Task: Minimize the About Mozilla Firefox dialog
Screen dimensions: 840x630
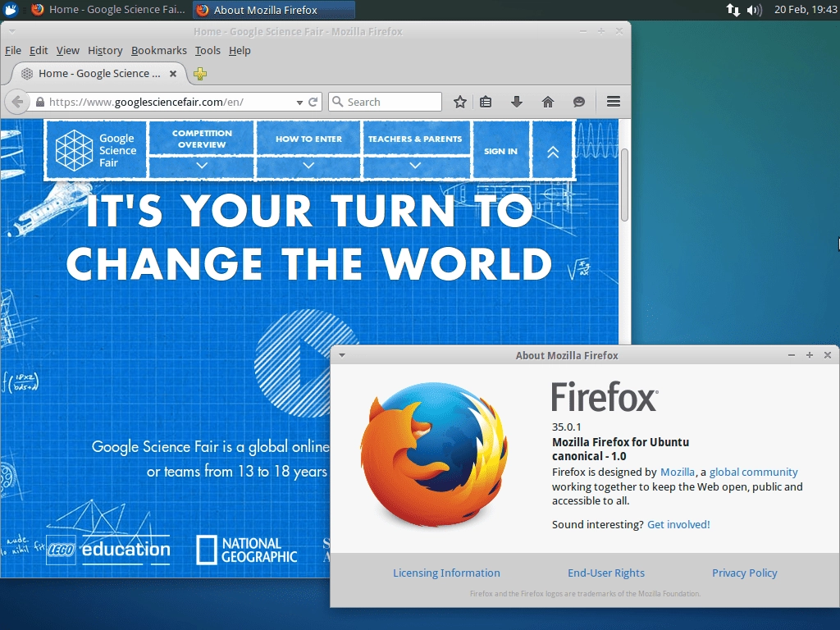Action: [x=792, y=355]
